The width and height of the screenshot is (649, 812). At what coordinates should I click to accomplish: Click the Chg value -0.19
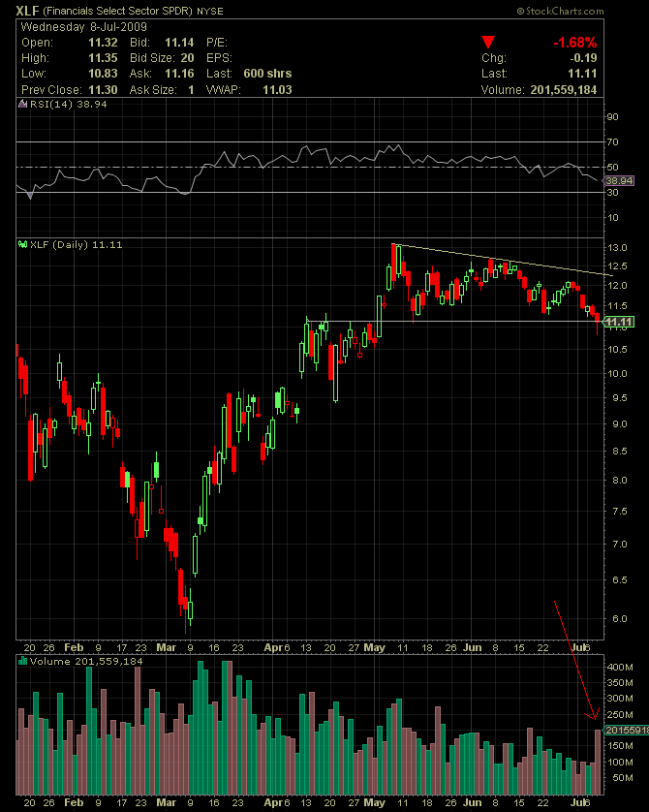coord(583,58)
